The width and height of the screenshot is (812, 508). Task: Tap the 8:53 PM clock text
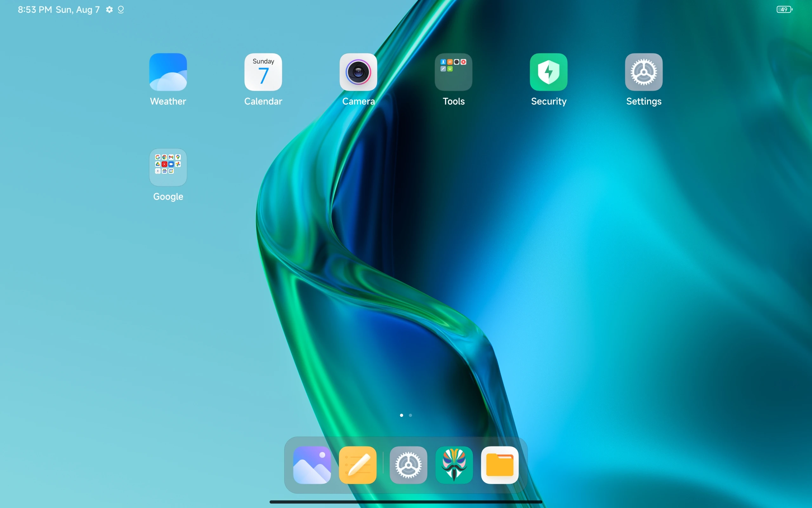click(35, 10)
